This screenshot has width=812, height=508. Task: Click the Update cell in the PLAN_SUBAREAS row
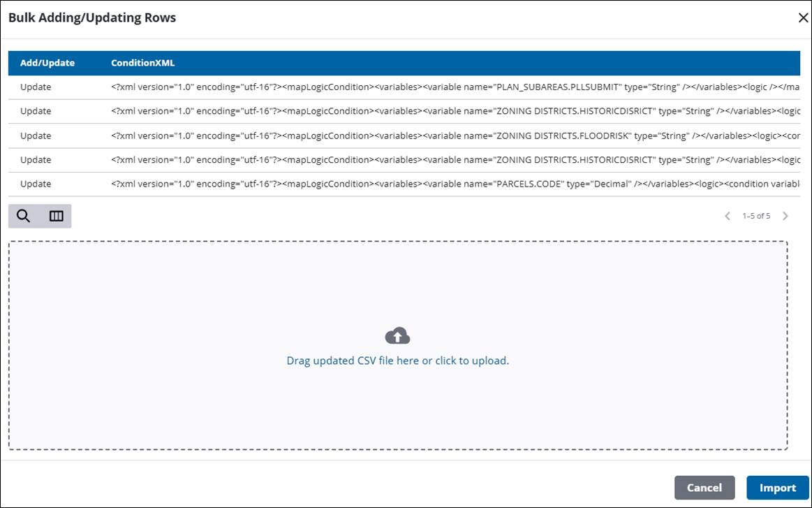tap(36, 87)
